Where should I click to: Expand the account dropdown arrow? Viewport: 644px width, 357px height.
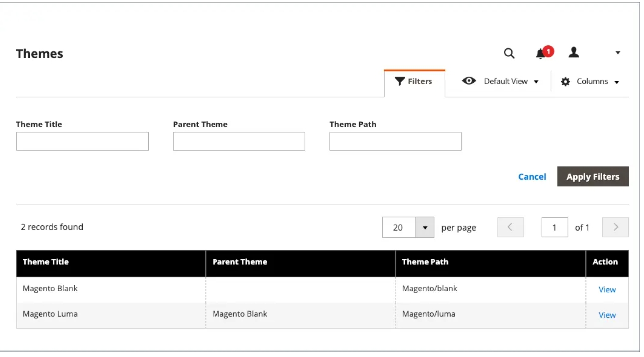[x=618, y=53]
